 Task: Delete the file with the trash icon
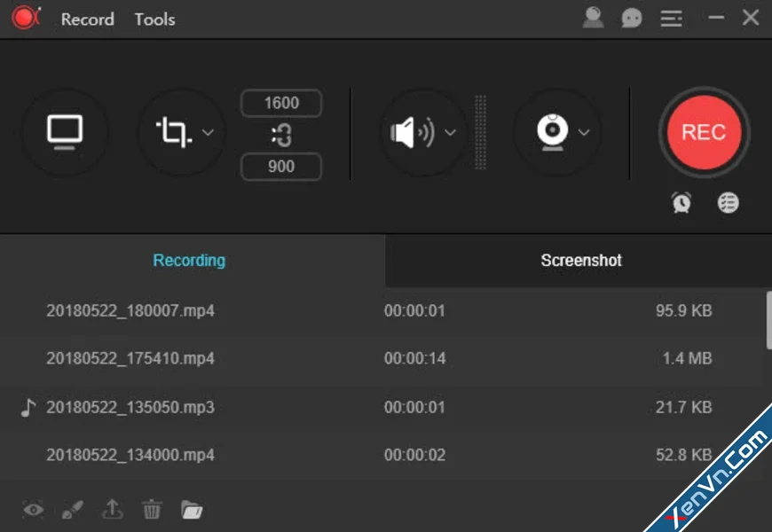tap(152, 509)
